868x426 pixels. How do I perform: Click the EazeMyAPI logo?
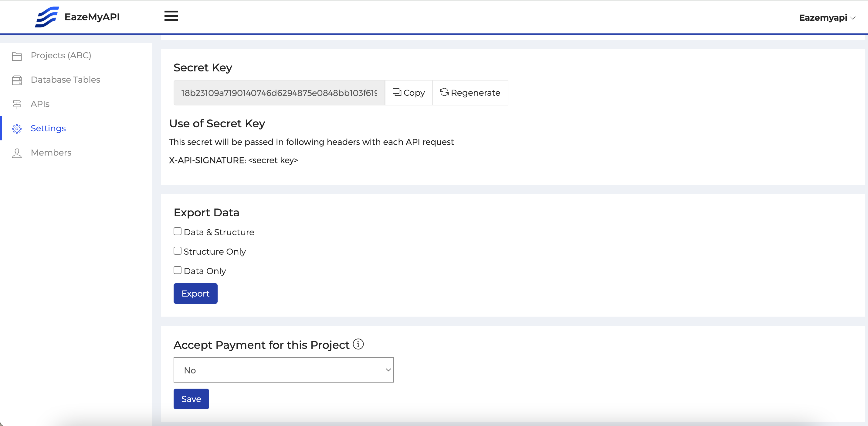point(77,17)
